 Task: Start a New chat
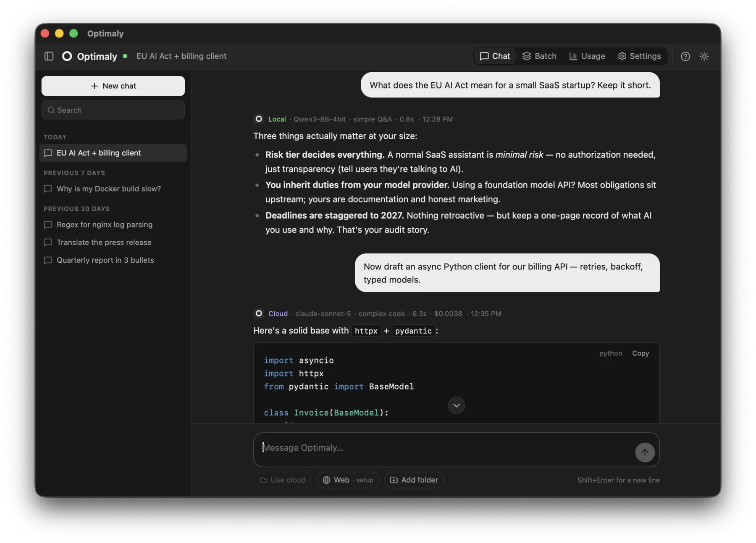click(113, 86)
